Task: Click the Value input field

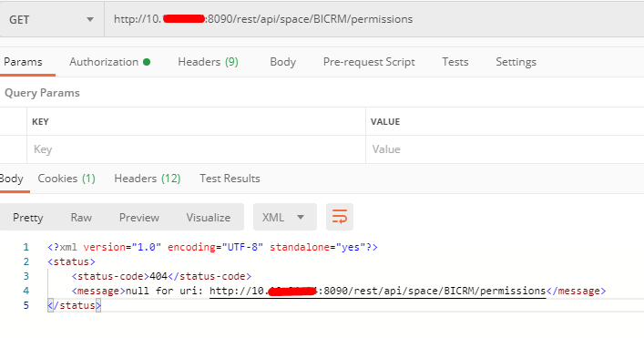Action: (505, 149)
